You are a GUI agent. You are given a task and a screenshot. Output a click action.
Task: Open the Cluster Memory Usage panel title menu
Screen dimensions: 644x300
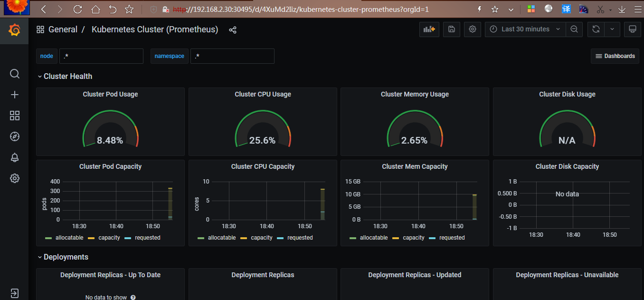pos(415,94)
